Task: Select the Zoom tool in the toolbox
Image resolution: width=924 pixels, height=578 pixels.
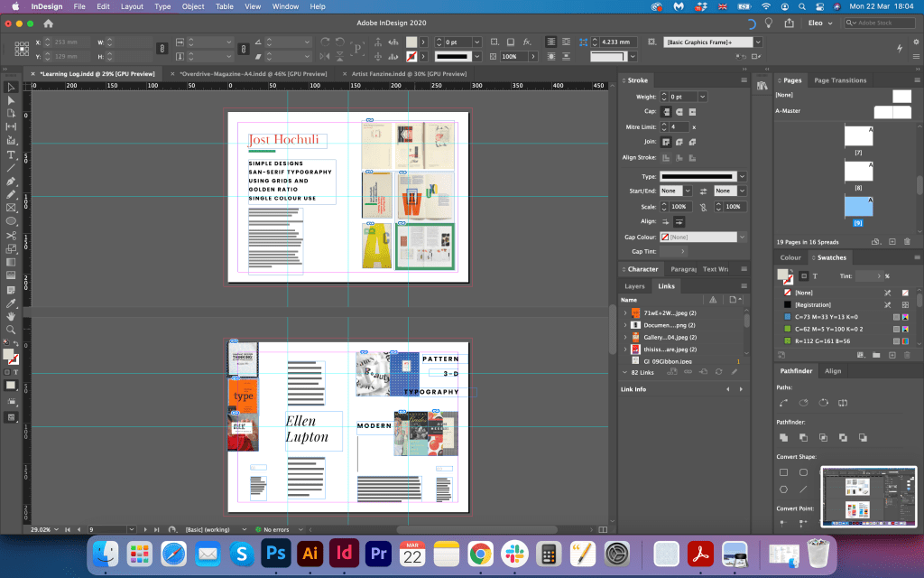Action: point(12,330)
